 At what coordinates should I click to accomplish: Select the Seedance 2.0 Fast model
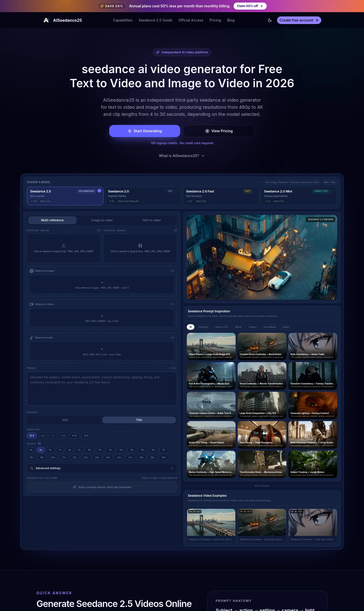[221, 196]
